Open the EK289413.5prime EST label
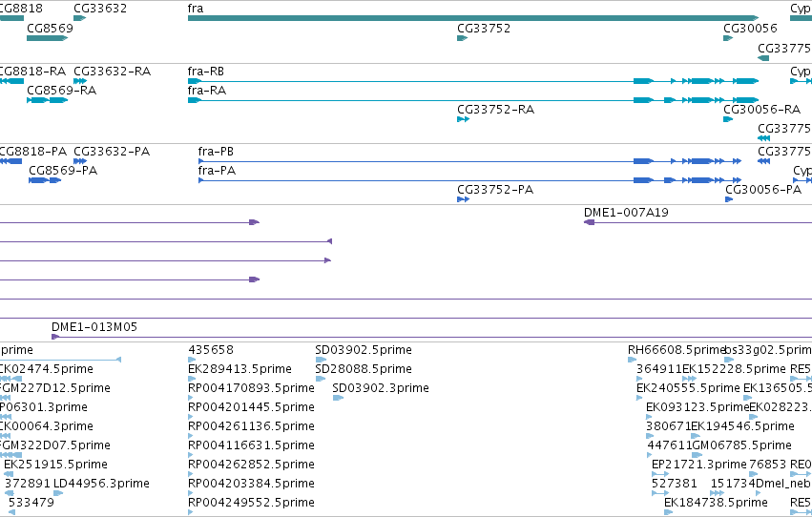Viewport: 812px width, 517px height. click(x=239, y=369)
